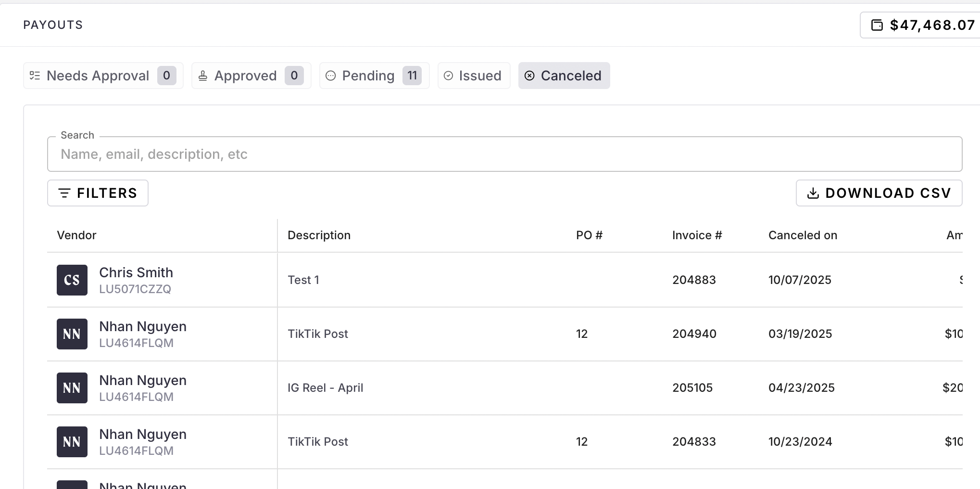980x489 pixels.
Task: Click the filter lines icon in Filters
Action: point(64,193)
